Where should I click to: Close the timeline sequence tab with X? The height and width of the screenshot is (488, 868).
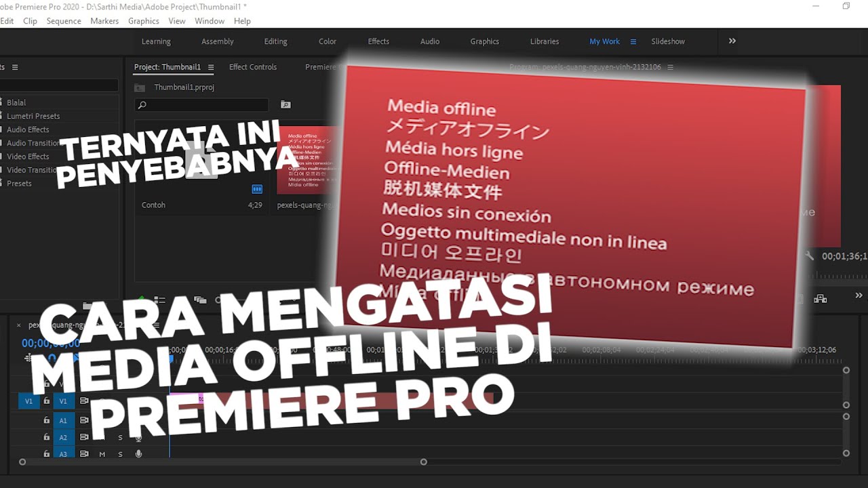18,325
